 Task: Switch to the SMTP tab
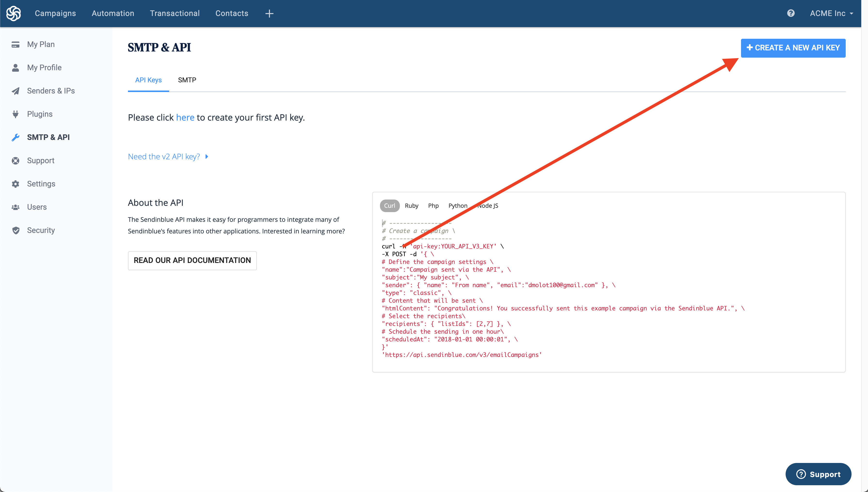187,80
